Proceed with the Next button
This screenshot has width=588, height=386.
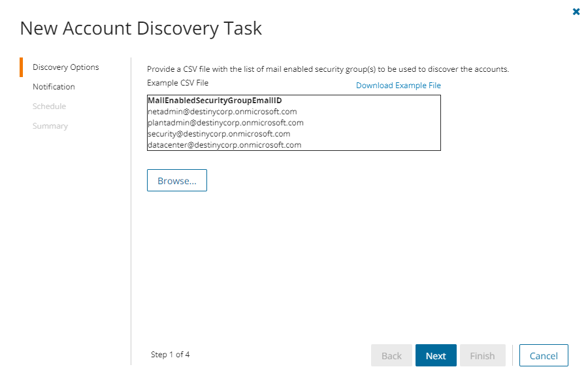tap(436, 356)
